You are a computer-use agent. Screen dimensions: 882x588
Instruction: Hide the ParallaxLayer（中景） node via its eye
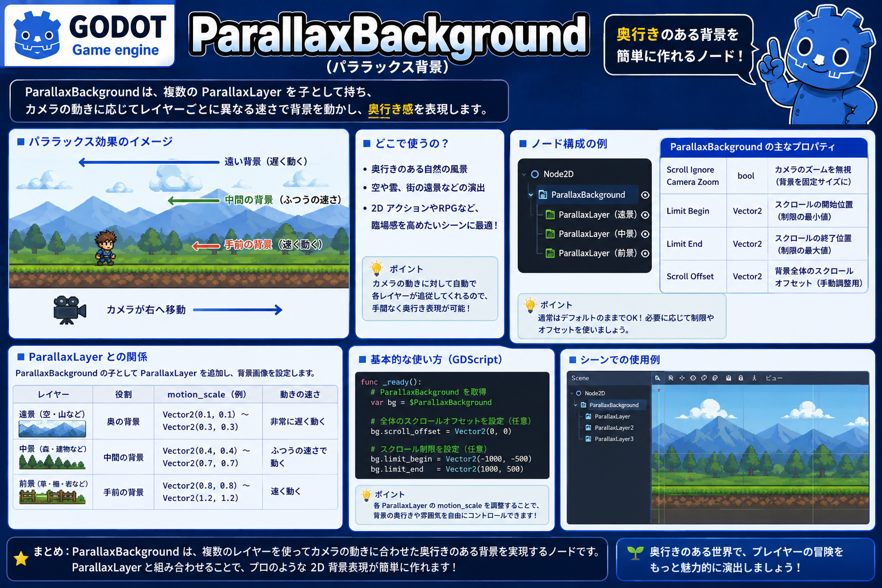(645, 234)
